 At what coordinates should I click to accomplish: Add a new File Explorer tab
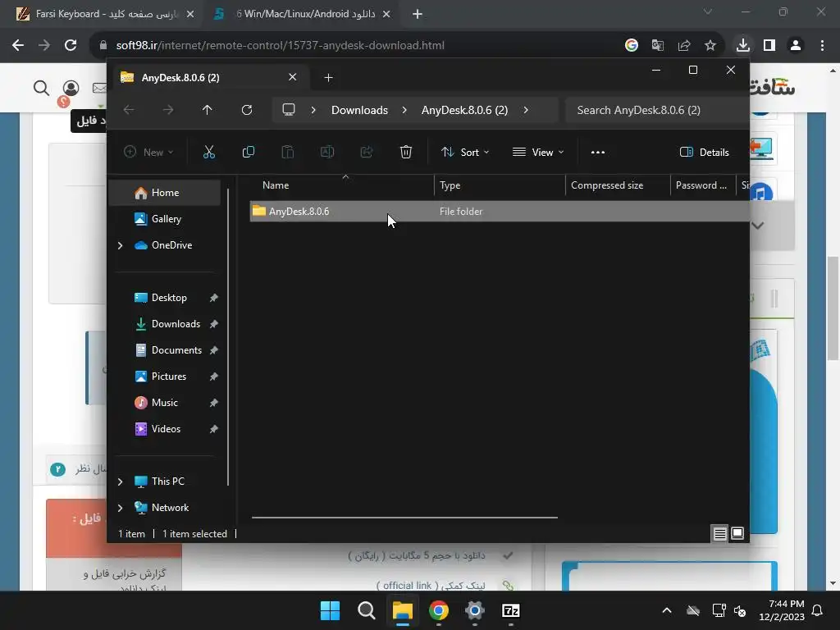(328, 78)
